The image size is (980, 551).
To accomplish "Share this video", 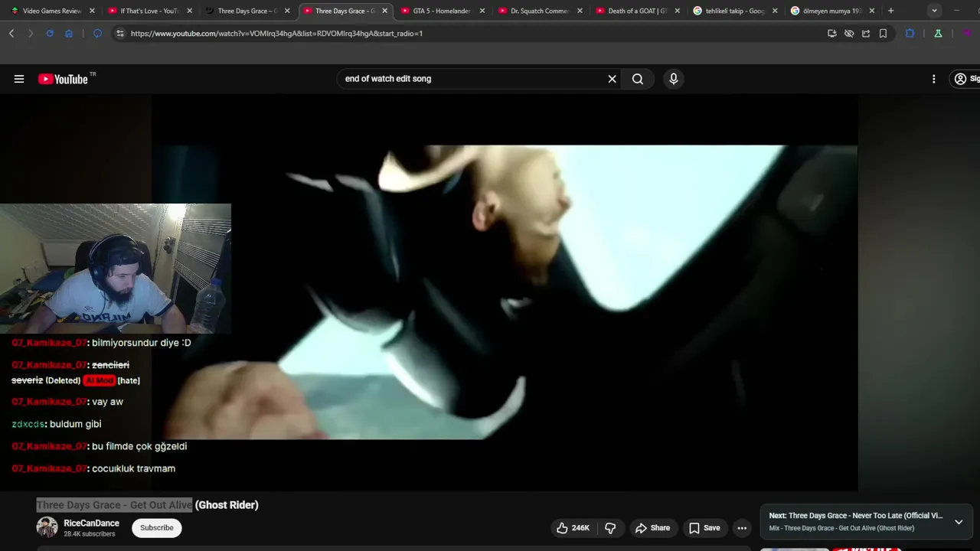I will click(x=653, y=528).
